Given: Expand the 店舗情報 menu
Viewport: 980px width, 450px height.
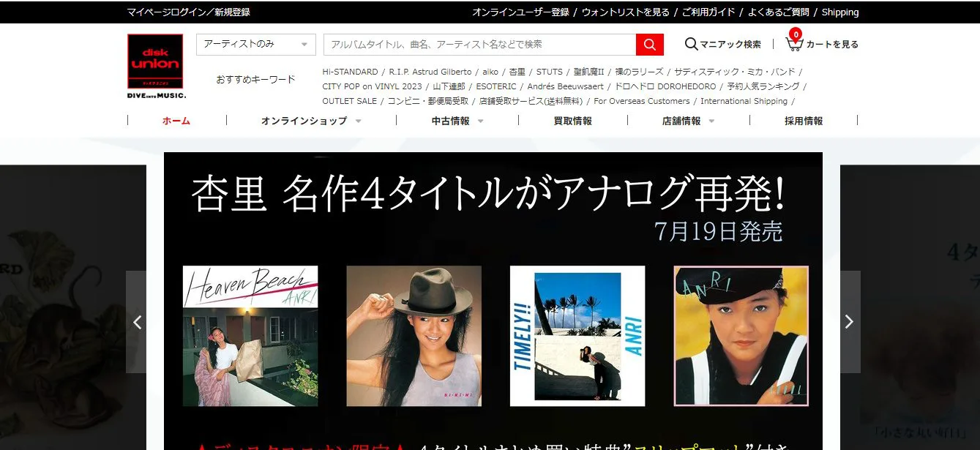Looking at the screenshot, I should point(688,121).
